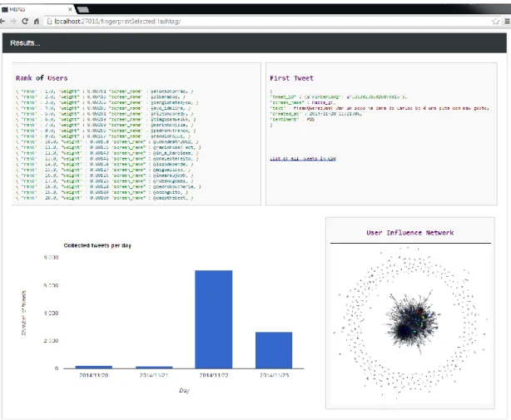Click the rank 5.0 user row
This screenshot has width=511, height=420.
104,114
